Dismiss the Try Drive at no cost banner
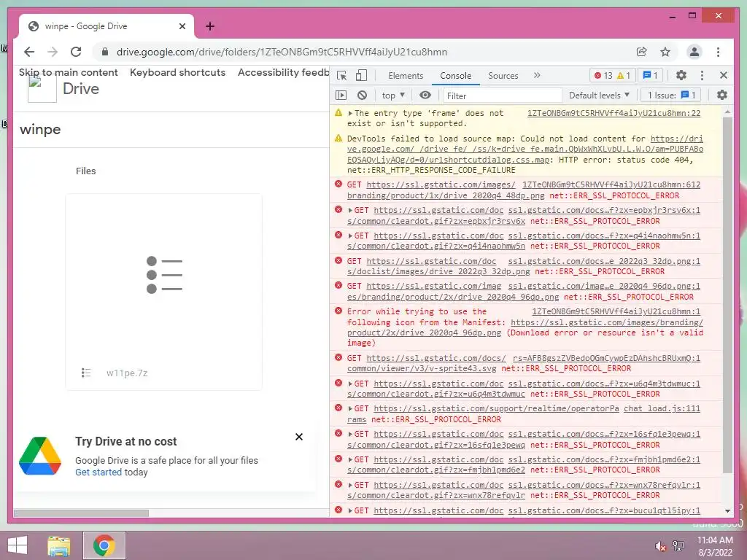 click(298, 437)
